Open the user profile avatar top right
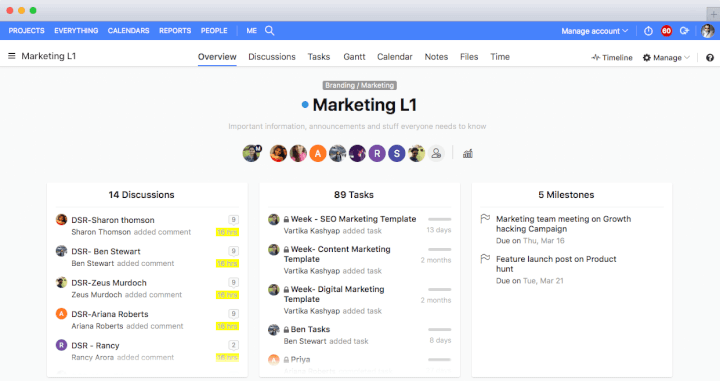Image resolution: width=720 pixels, height=381 pixels. 708,31
